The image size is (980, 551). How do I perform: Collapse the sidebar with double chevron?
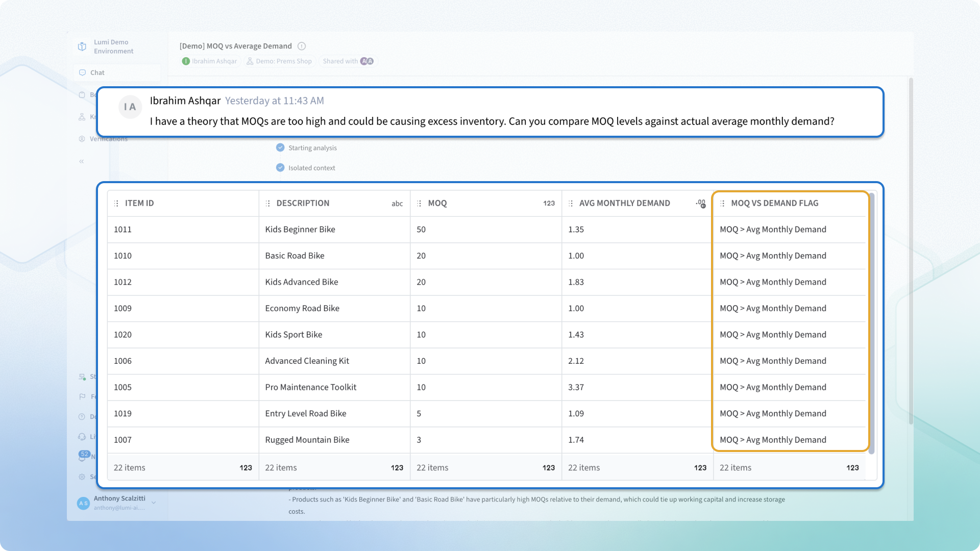[81, 162]
